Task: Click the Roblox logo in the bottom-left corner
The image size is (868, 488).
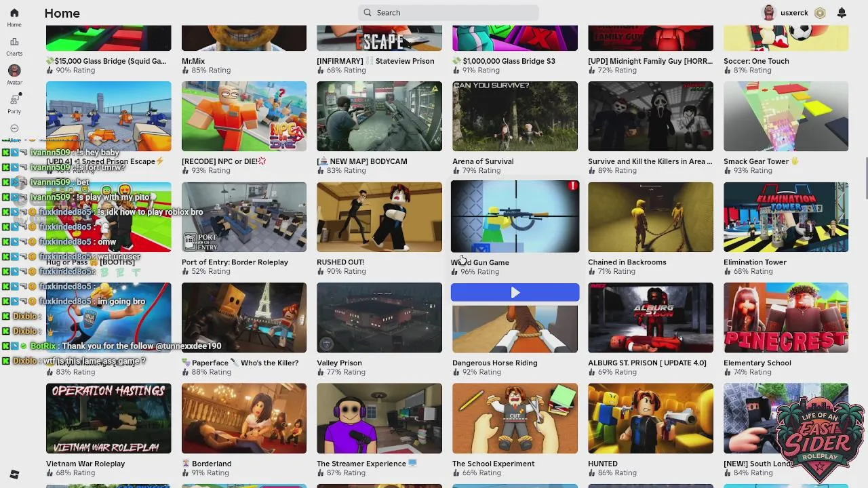Action: tap(14, 474)
